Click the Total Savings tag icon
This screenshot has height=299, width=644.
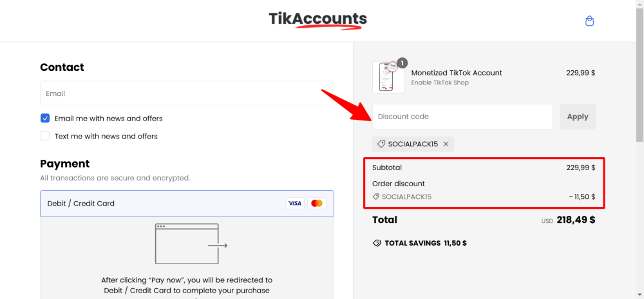[377, 243]
